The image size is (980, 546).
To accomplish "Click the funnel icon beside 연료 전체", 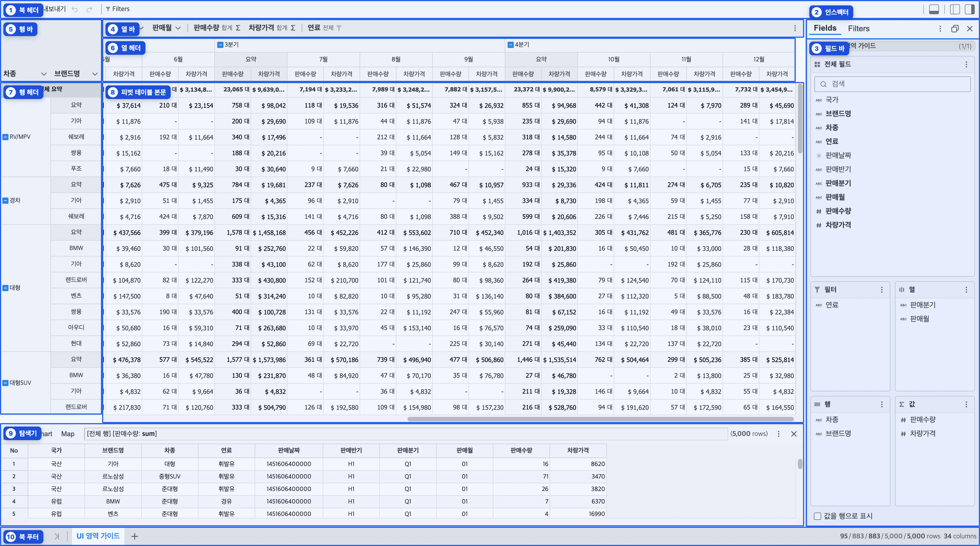I will click(339, 28).
